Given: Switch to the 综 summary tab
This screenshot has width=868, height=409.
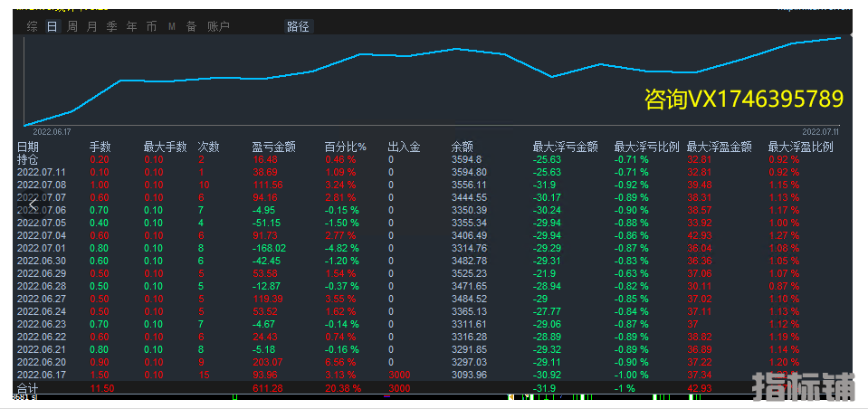Looking at the screenshot, I should pos(33,26).
